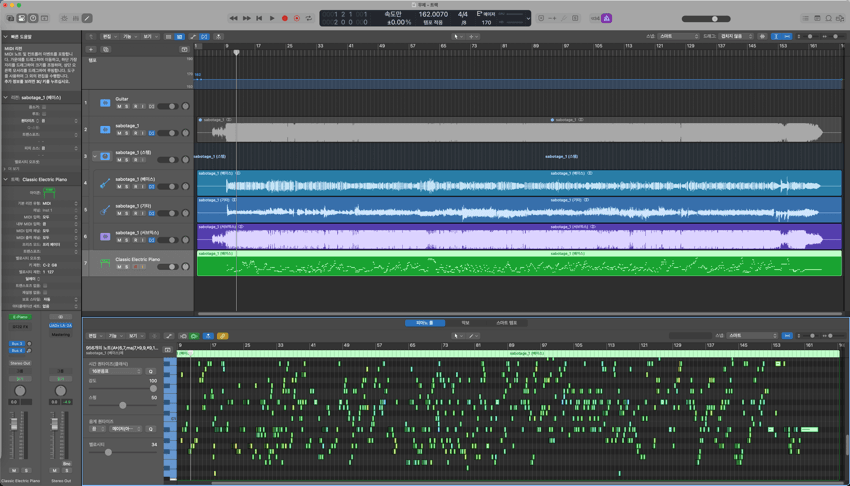The image size is (850, 486).
Task: Switch to the Step Editor tab in the editor
Action: pyautogui.click(x=506, y=323)
